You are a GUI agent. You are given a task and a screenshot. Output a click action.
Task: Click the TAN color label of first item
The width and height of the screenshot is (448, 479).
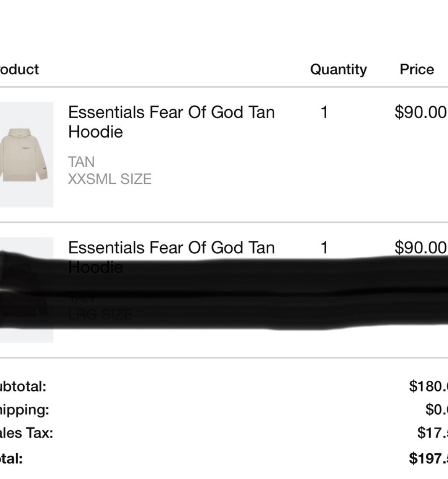81,162
